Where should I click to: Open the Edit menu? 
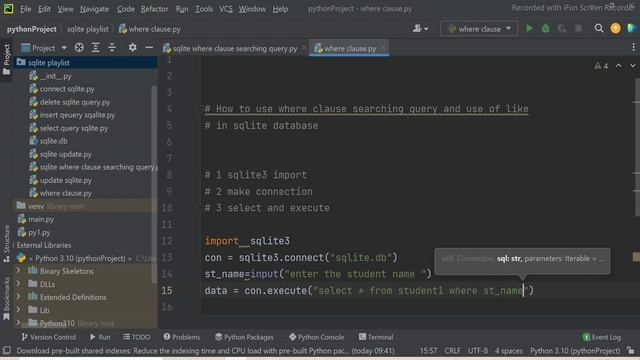click(x=44, y=9)
